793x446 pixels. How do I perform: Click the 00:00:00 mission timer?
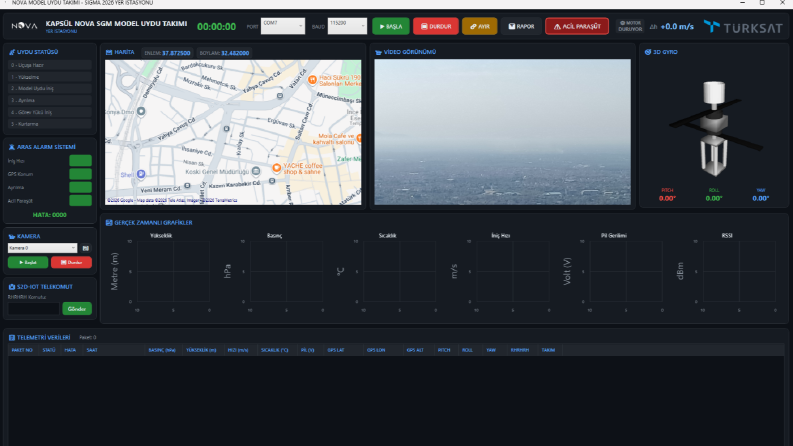tap(216, 26)
